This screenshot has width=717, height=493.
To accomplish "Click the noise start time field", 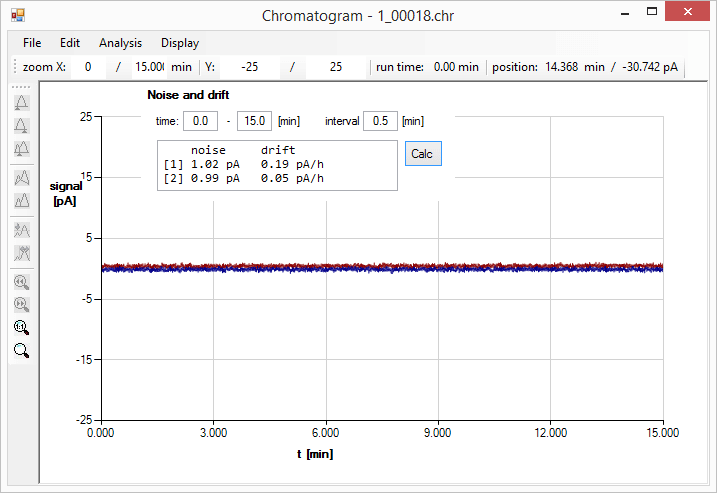I will pos(200,121).
